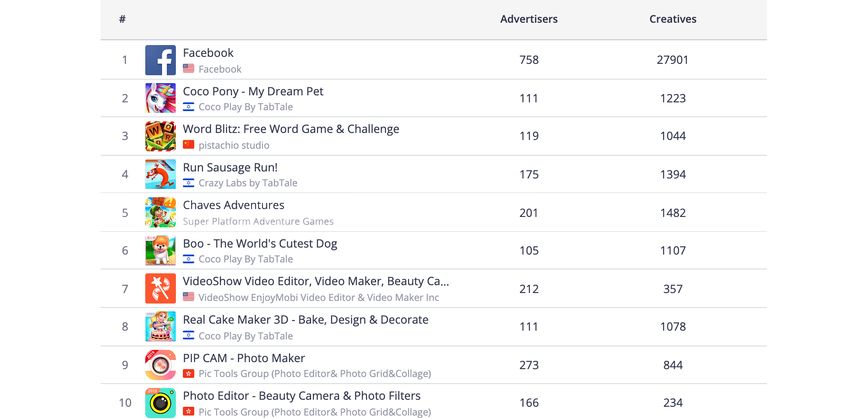Click the # rank column header
The image size is (868, 419).
pos(122,19)
